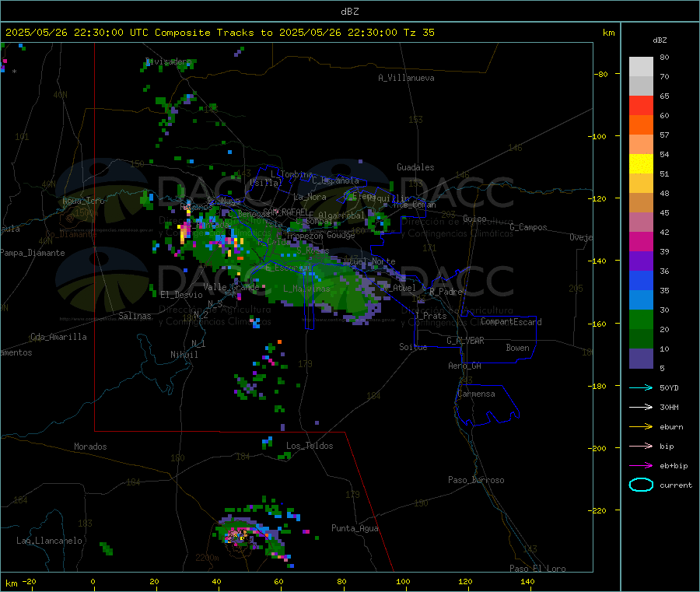Click the Morados map label

tap(90, 447)
